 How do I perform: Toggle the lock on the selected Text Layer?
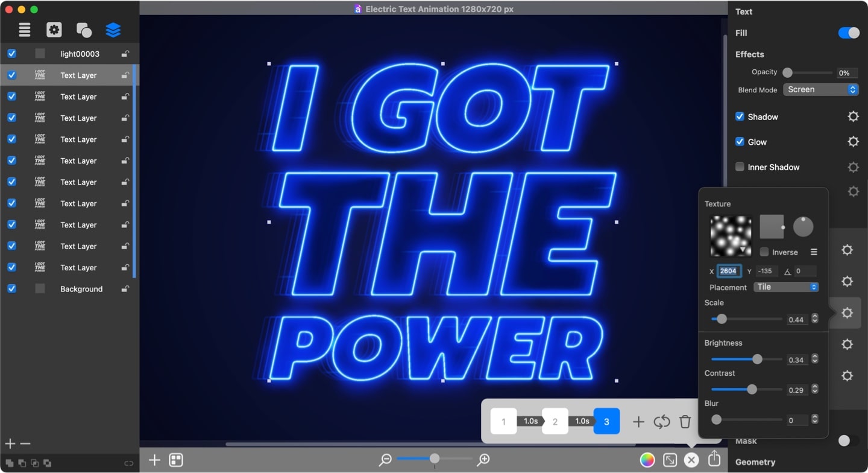click(x=125, y=75)
